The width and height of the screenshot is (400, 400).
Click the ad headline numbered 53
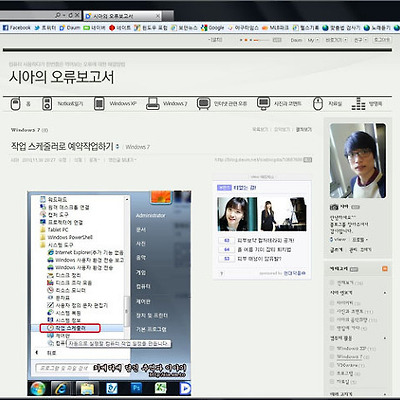pyautogui.click(x=259, y=259)
